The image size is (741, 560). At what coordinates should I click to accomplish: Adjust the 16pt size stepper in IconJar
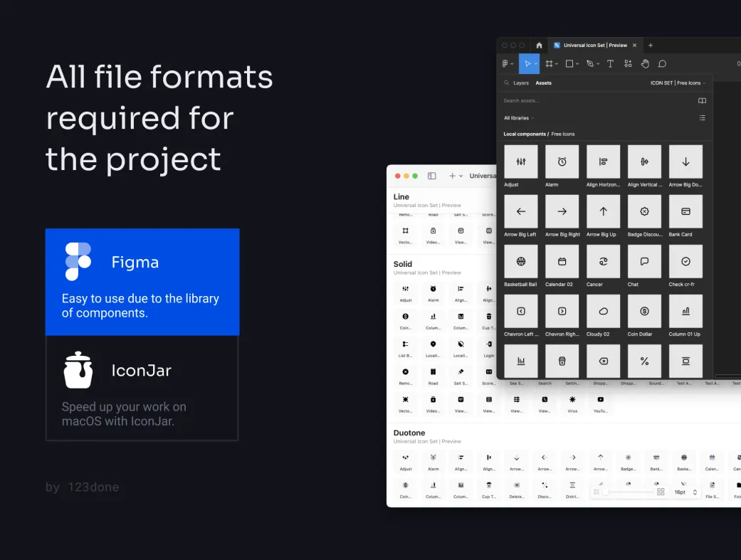pos(695,492)
